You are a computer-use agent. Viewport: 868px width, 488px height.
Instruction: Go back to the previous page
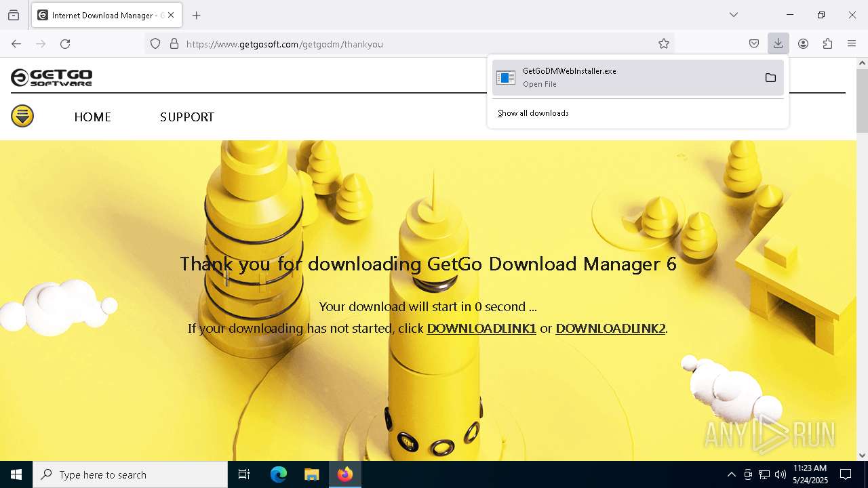pyautogui.click(x=16, y=44)
